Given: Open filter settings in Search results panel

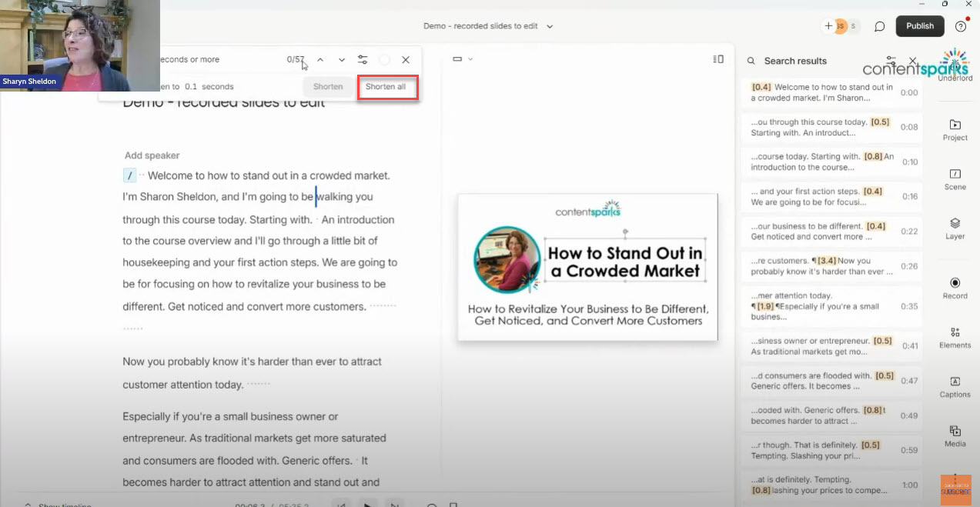Looking at the screenshot, I should (x=891, y=59).
